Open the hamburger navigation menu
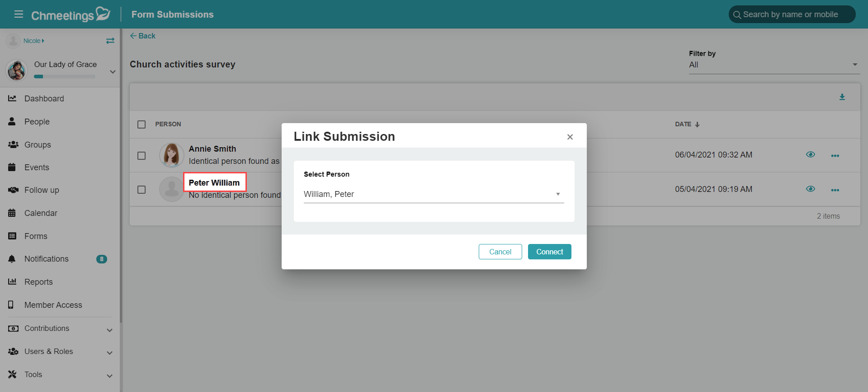Image resolution: width=868 pixels, height=392 pixels. (x=19, y=14)
